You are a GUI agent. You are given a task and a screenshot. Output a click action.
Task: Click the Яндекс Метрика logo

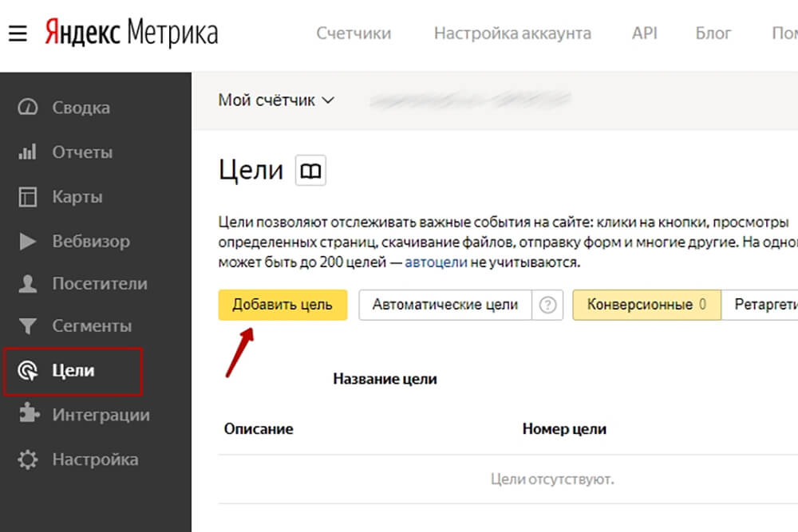pos(132,32)
